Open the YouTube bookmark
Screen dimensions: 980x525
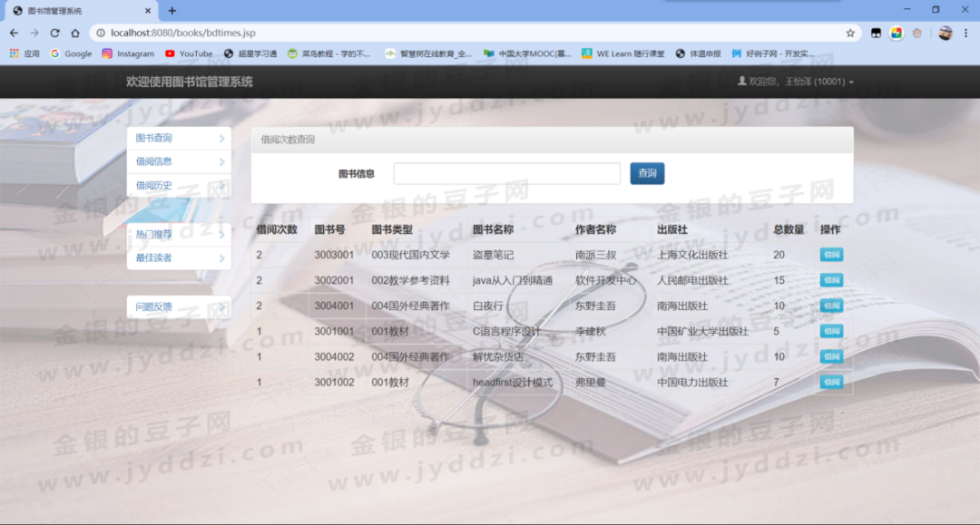tap(189, 53)
